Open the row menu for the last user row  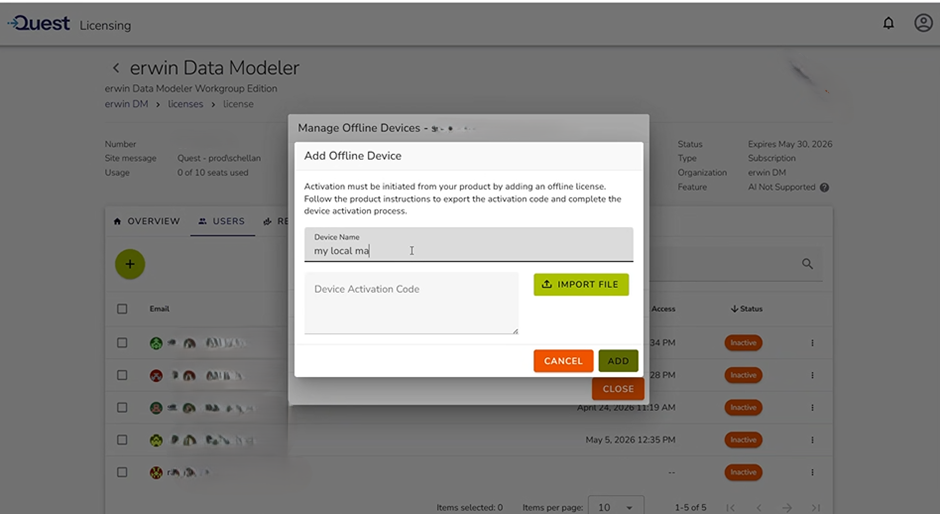click(x=812, y=473)
